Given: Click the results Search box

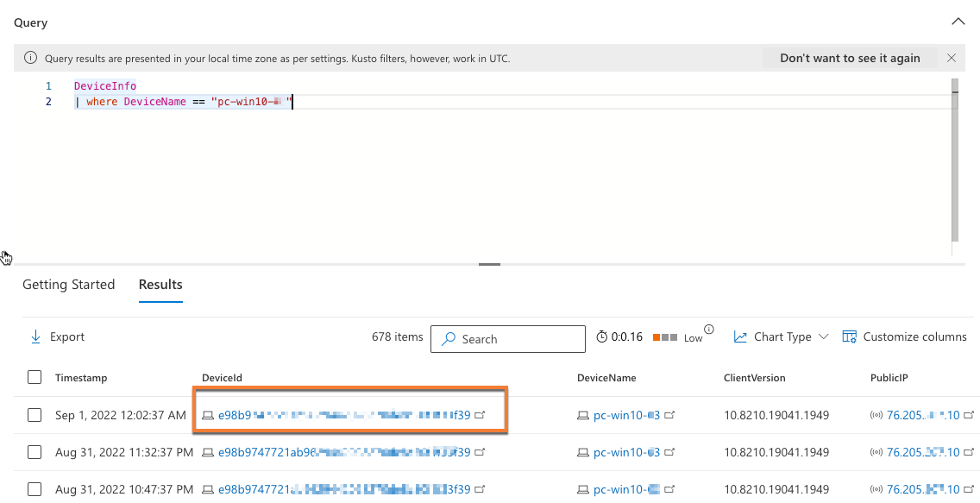Looking at the screenshot, I should tap(507, 339).
